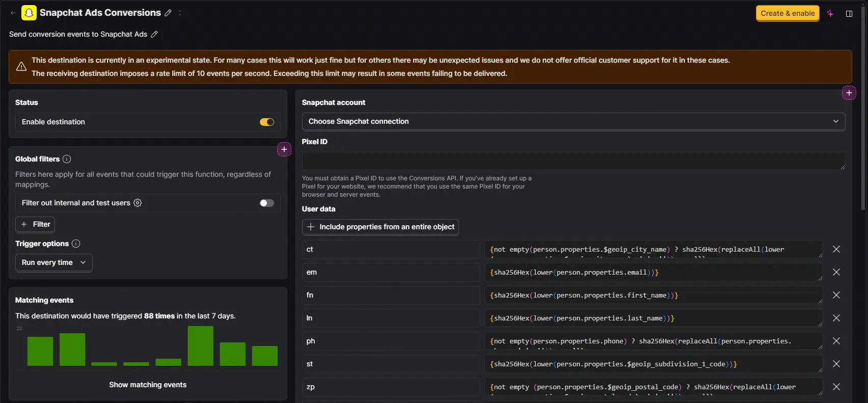
Task: Remove the zp user data row
Action: (x=836, y=387)
